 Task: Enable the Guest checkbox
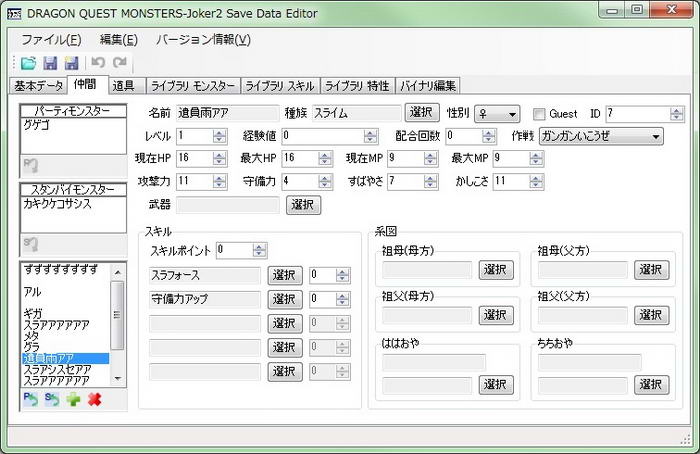pos(540,114)
